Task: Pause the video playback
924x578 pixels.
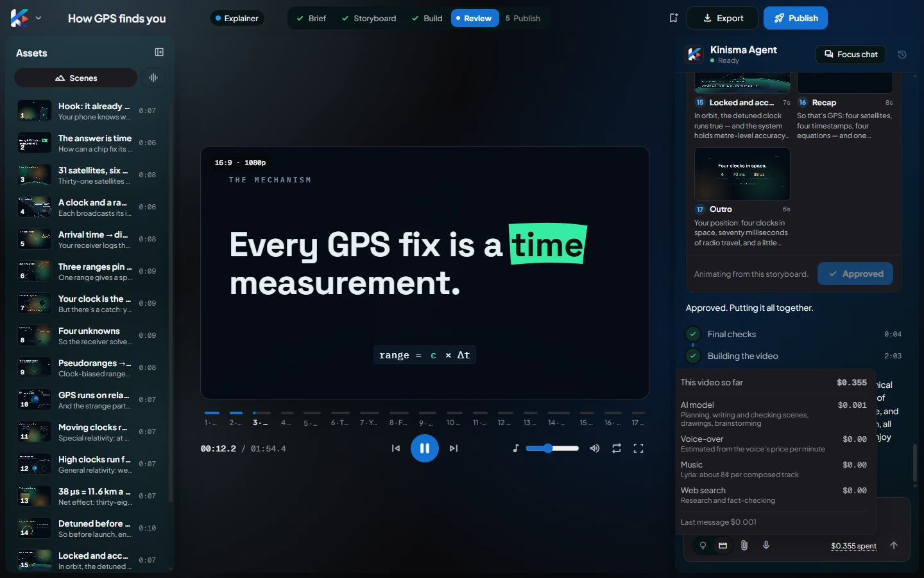Action: [x=425, y=448]
